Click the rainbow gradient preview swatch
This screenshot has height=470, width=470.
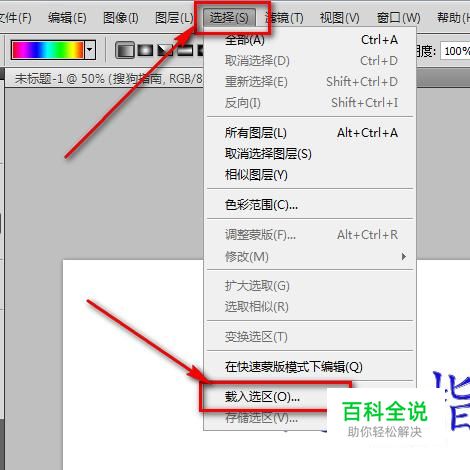point(47,50)
